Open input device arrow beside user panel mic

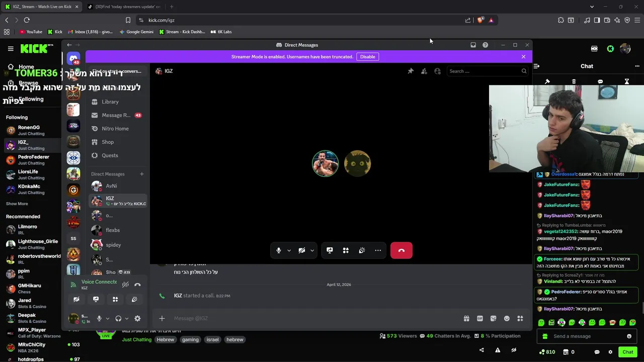(x=107, y=318)
